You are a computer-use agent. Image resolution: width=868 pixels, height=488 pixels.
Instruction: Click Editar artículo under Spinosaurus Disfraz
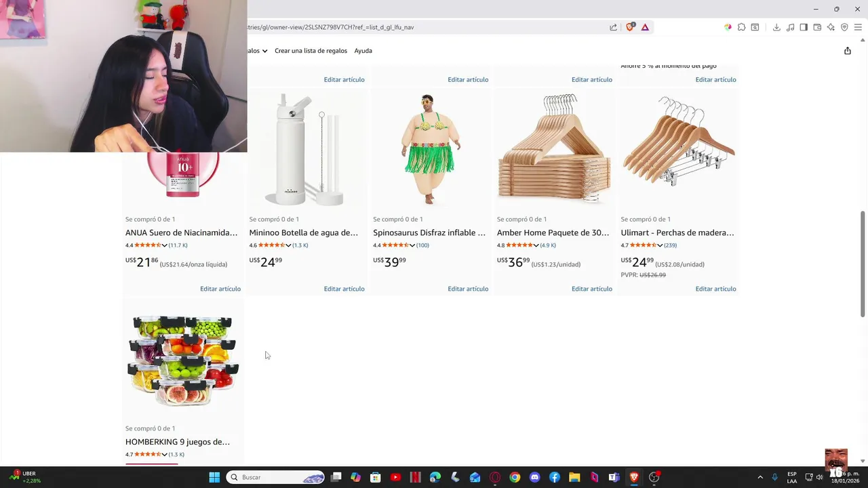pos(468,289)
